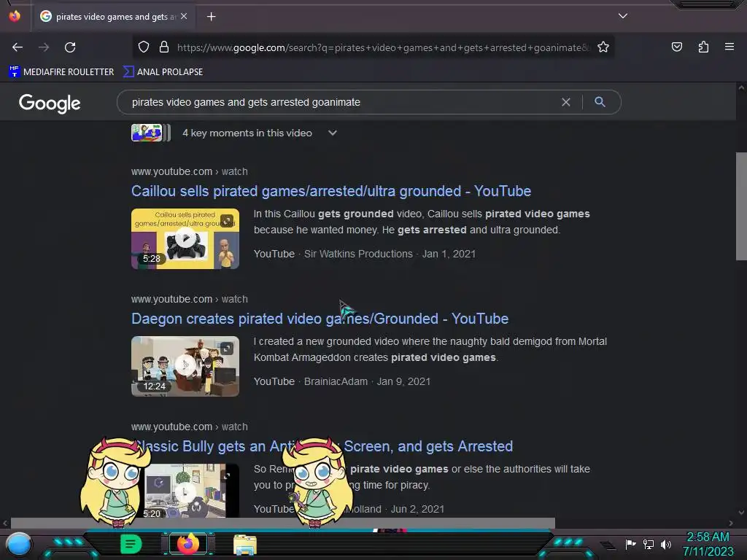
Task: Select the pirates video games tab
Action: (x=115, y=17)
